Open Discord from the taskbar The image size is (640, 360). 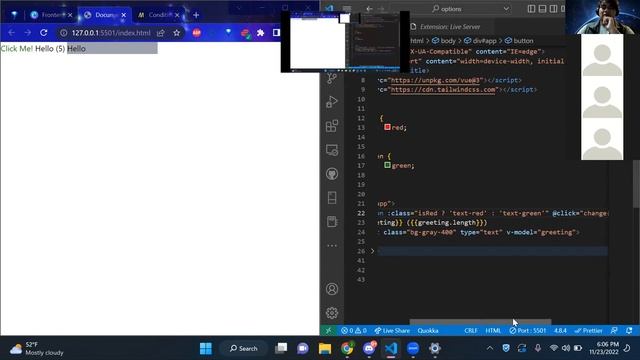[369, 348]
